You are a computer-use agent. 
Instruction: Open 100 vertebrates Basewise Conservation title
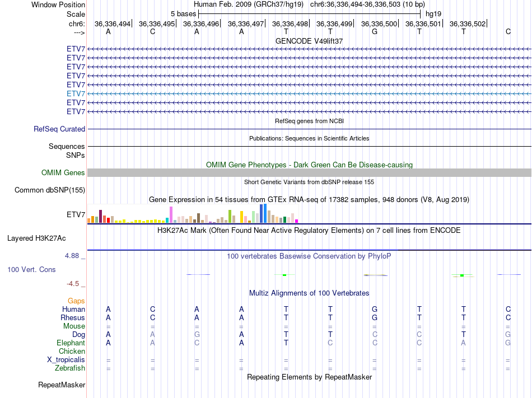point(309,256)
